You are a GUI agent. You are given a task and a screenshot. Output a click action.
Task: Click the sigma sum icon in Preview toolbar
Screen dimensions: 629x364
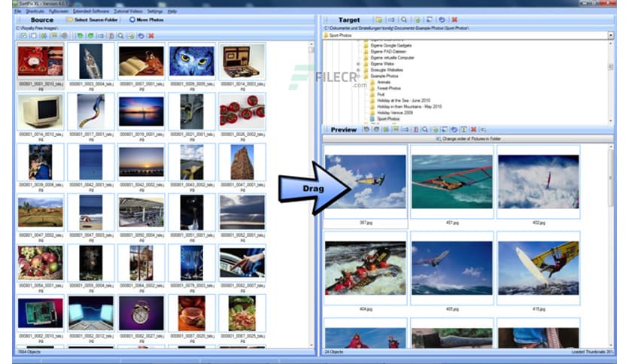pyautogui.click(x=464, y=129)
